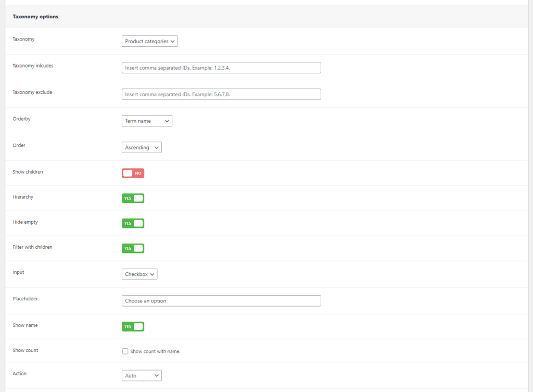Switch off Filter with children toggle
The image size is (533, 392).
point(133,248)
